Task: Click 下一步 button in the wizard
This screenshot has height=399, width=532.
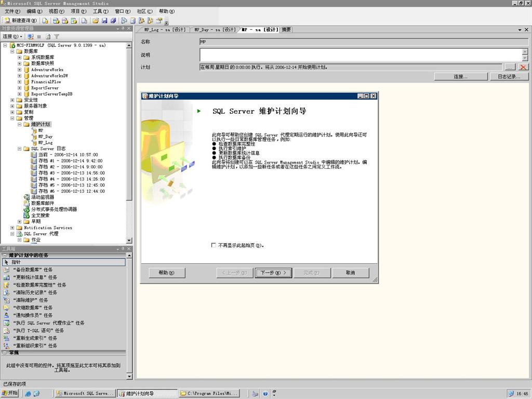Action: [273, 273]
